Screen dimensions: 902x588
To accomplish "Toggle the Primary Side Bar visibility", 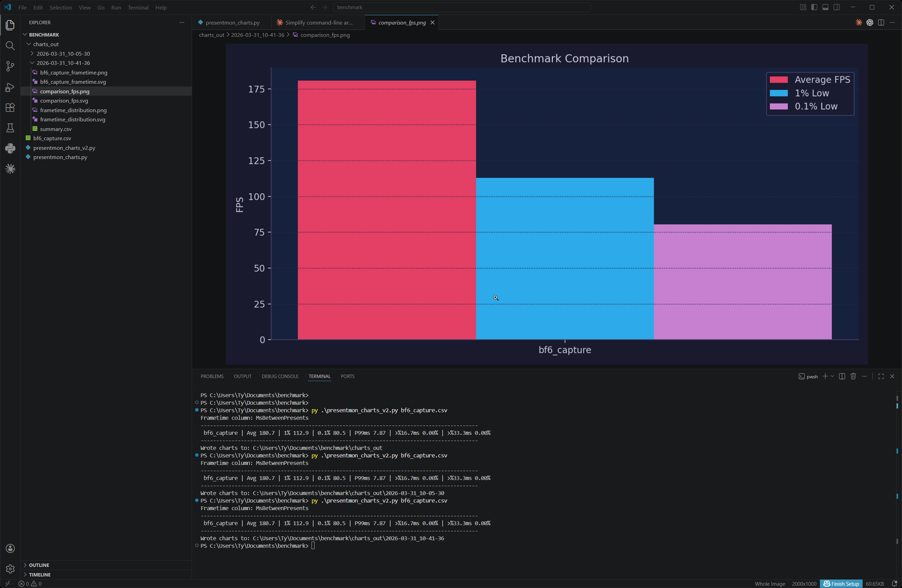I will pos(814,7).
